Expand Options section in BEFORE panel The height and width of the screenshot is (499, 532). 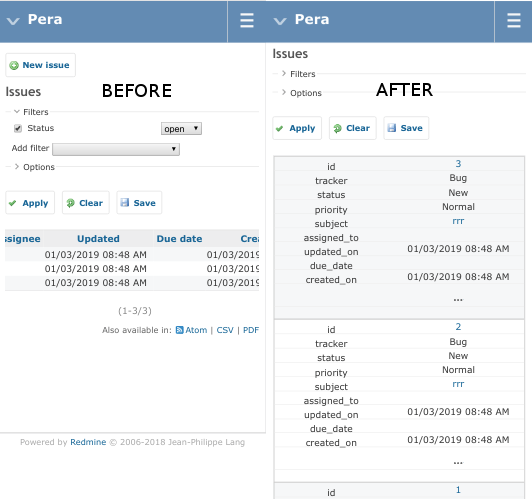click(34, 167)
